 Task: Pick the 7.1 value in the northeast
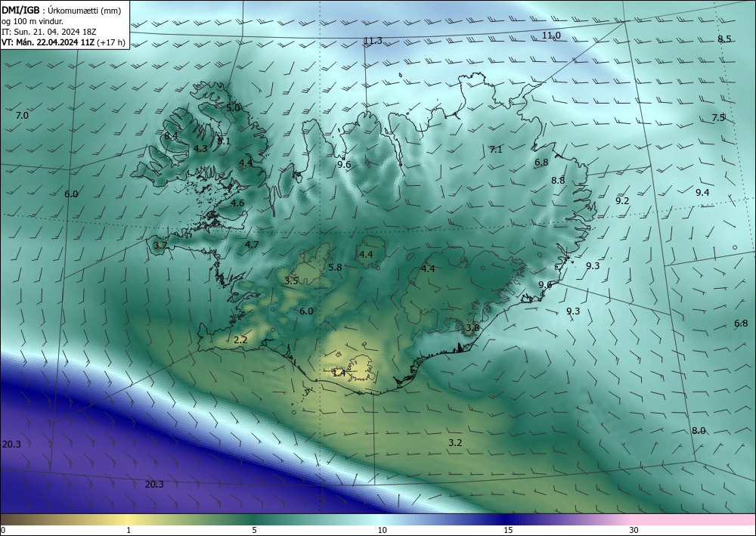pos(496,150)
